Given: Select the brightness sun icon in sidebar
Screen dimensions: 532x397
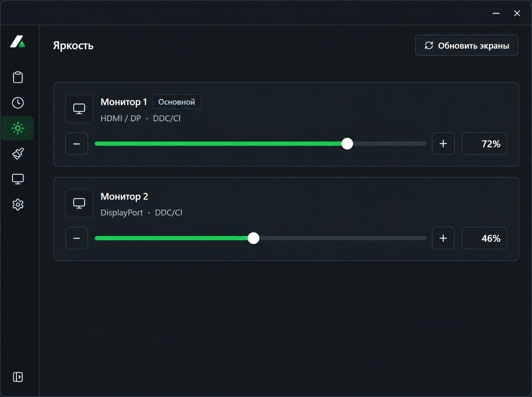Looking at the screenshot, I should click(18, 128).
